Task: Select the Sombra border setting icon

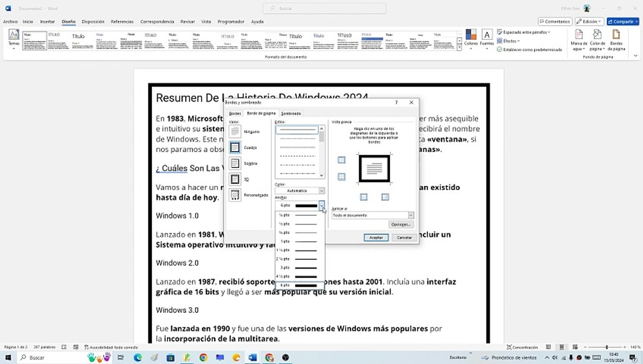Action: (235, 163)
